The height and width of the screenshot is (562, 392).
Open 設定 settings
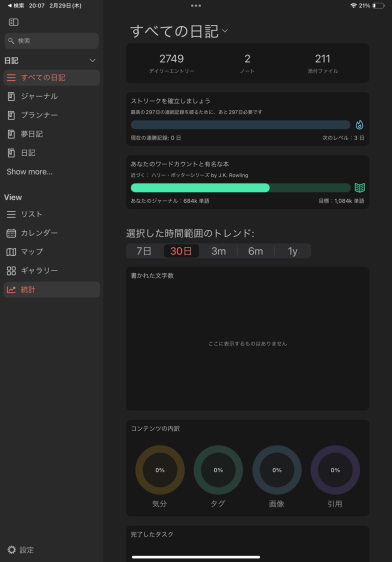tap(21, 550)
